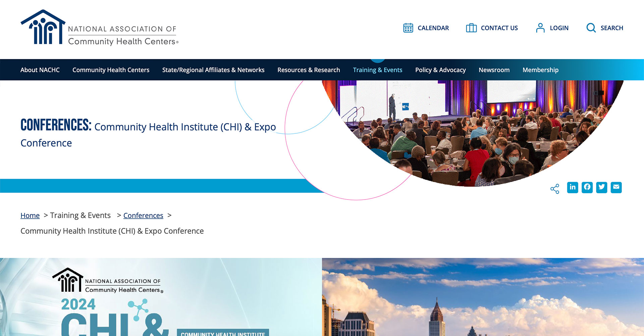Open the SEARCH link
The image size is (644, 336).
click(611, 28)
